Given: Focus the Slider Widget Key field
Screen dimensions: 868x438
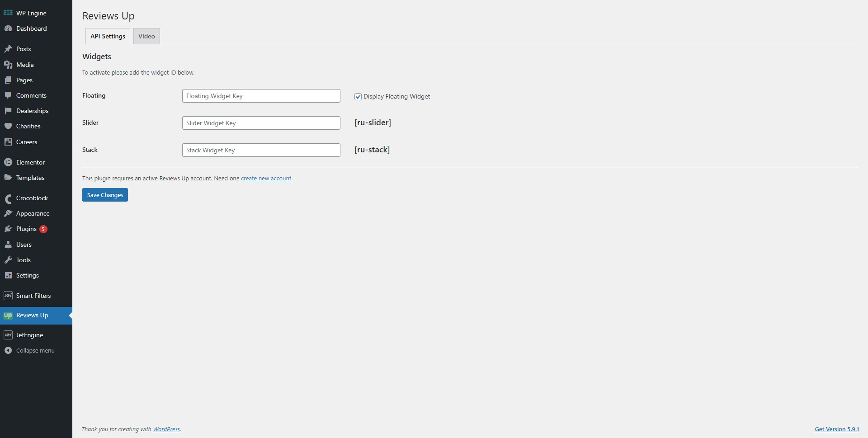Looking at the screenshot, I should coord(261,123).
